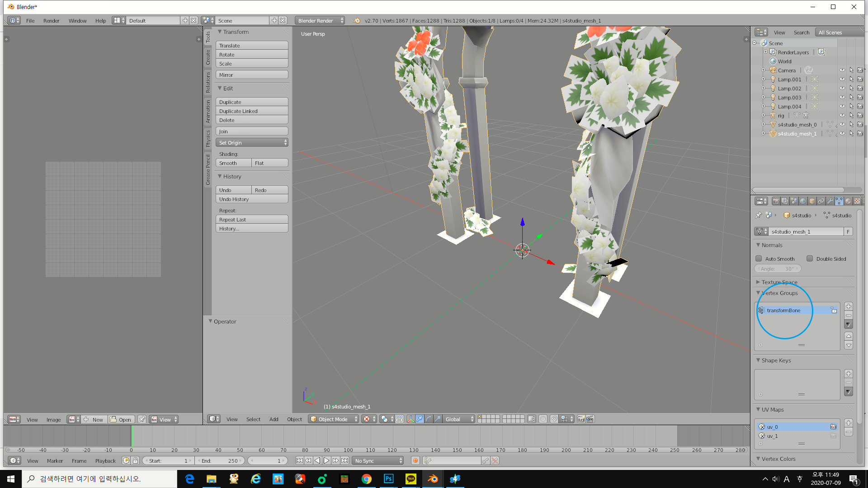Image resolution: width=868 pixels, height=488 pixels.
Task: Open Set Origin dropdown
Action: (252, 142)
